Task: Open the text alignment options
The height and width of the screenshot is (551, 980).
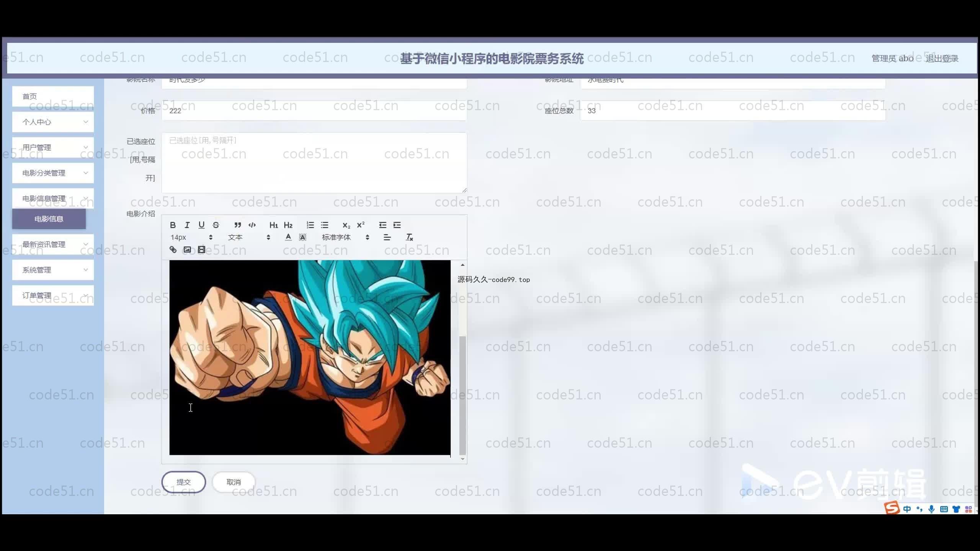Action: [387, 237]
